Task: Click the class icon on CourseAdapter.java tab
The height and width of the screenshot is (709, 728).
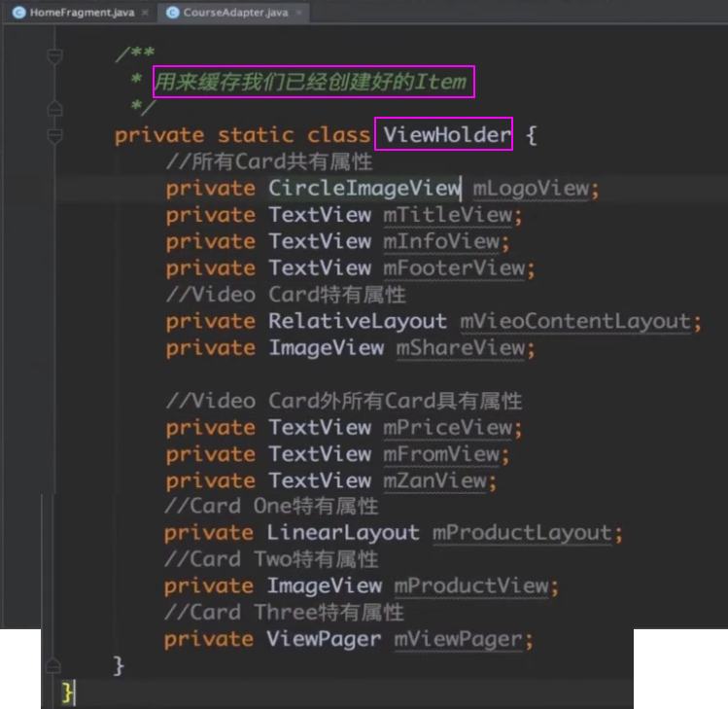Action: [x=173, y=13]
